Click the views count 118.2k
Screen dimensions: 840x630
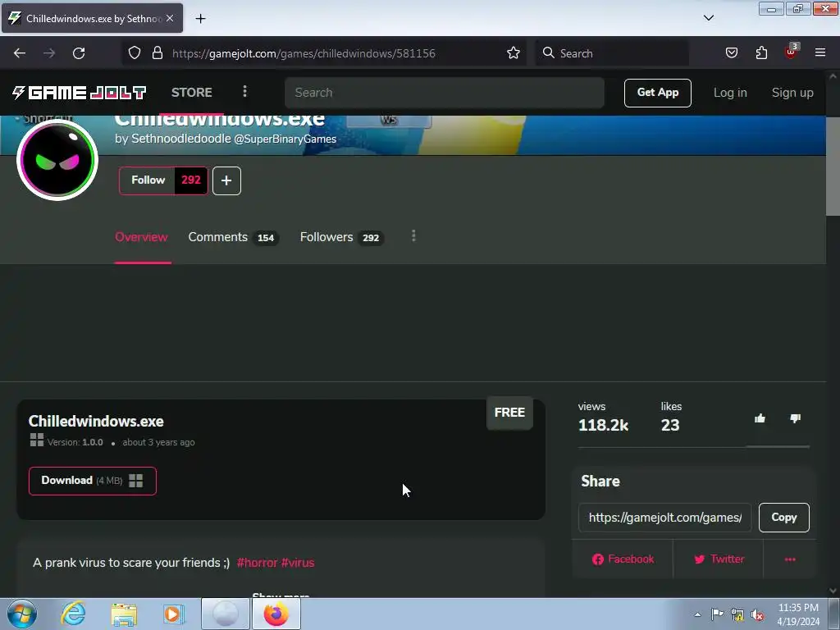[603, 426]
